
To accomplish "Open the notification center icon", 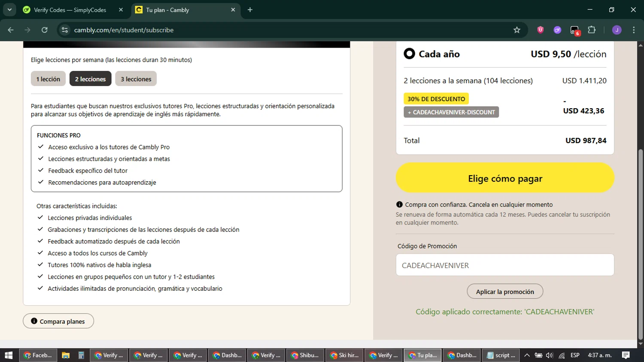I will (x=626, y=355).
